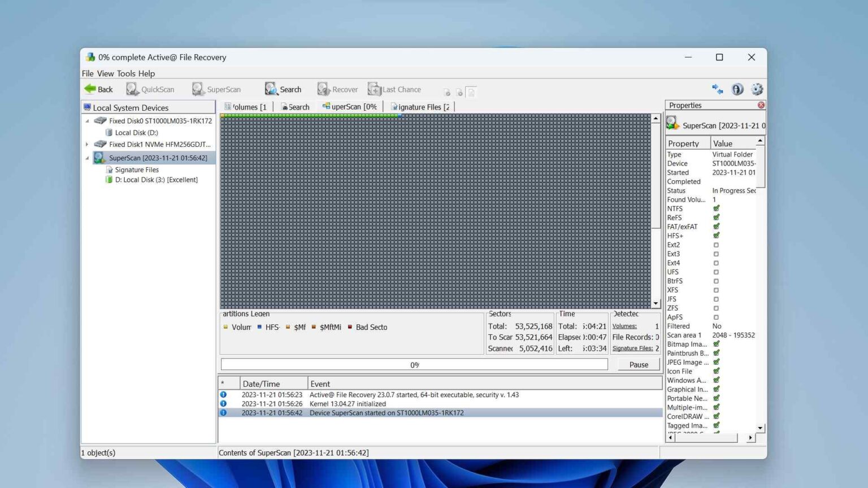Open the Tools menu

125,73
